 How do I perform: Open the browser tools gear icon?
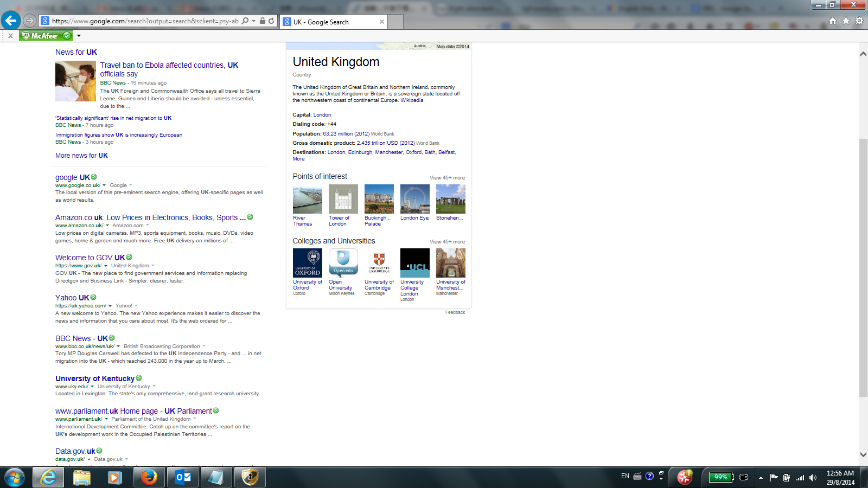859,21
